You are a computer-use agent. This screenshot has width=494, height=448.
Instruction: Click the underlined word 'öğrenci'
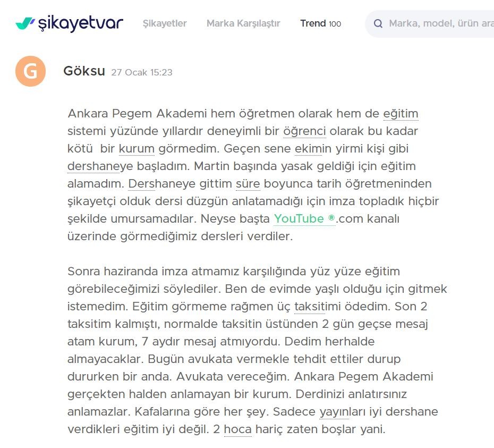[304, 131]
